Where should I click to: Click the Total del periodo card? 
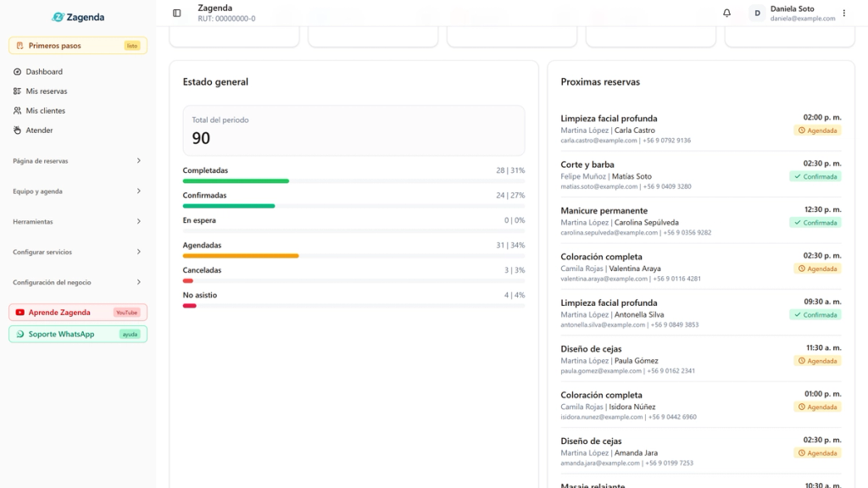tap(353, 130)
